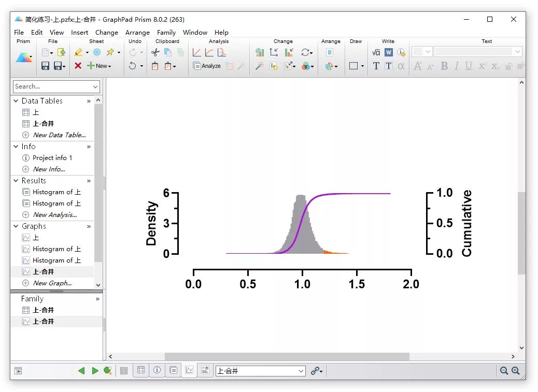Switch to layout sheet view icon
Image resolution: width=538 pixels, height=392 pixels.
[x=205, y=370]
